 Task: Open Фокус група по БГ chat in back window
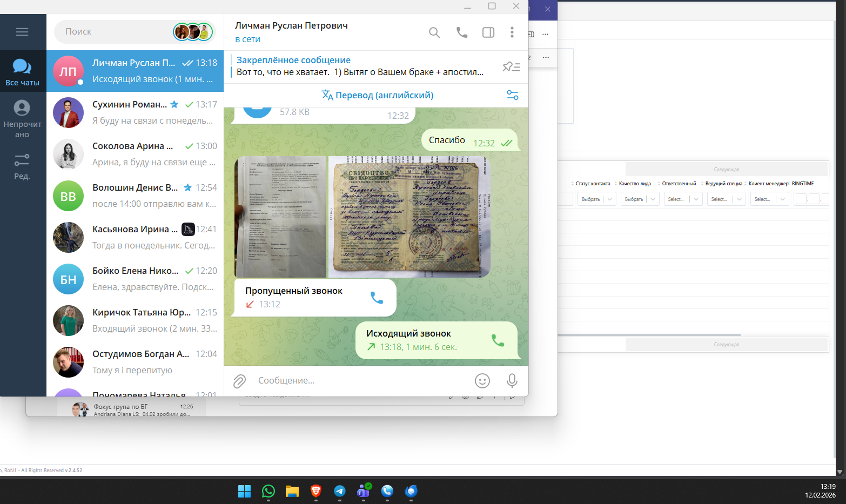pyautogui.click(x=131, y=409)
